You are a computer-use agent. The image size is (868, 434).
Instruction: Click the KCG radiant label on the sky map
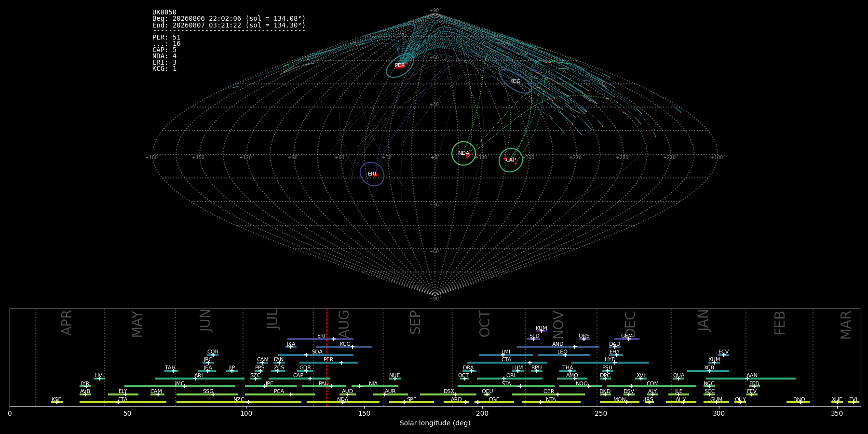click(515, 81)
